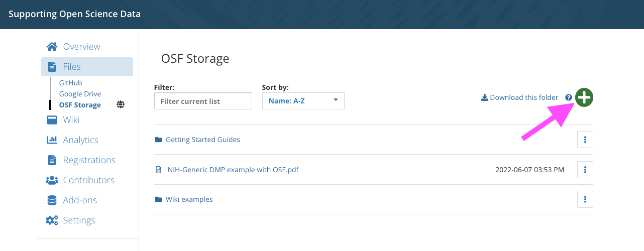644x251 pixels.
Task: Click the globe icon beside OSF Storage
Action: (121, 105)
